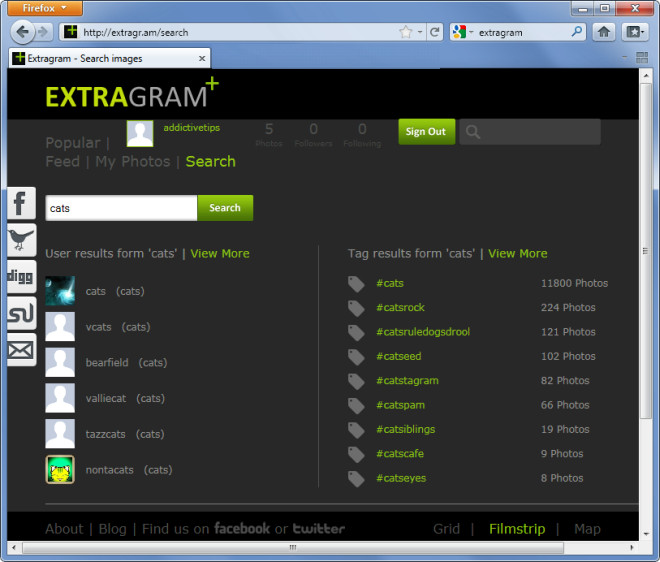Image resolution: width=660 pixels, height=562 pixels.
Task: Open the #catstagram tag
Action: pos(407,381)
